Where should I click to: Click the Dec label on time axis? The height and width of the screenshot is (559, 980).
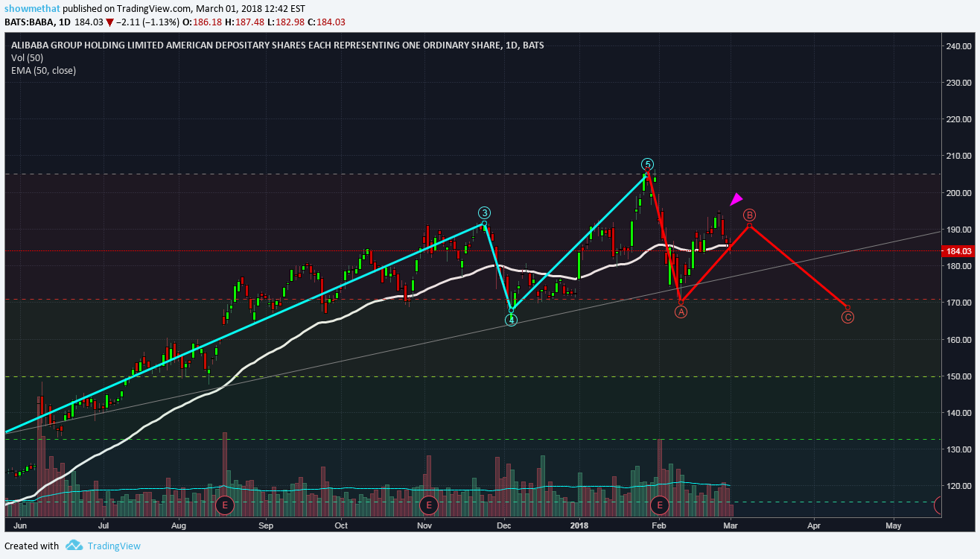503,525
